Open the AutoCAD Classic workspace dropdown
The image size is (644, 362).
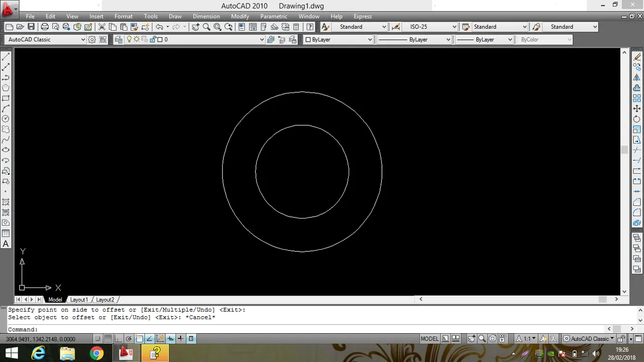click(46, 39)
